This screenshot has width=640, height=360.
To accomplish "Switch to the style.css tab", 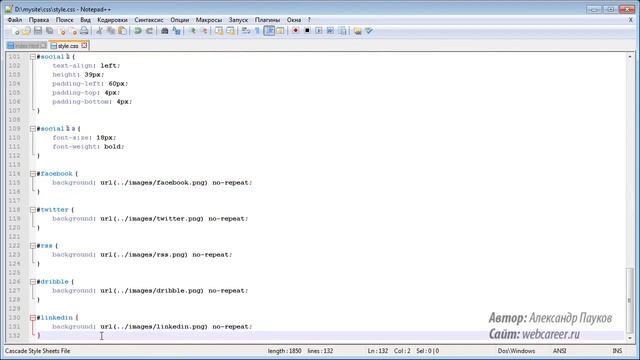I will [68, 46].
